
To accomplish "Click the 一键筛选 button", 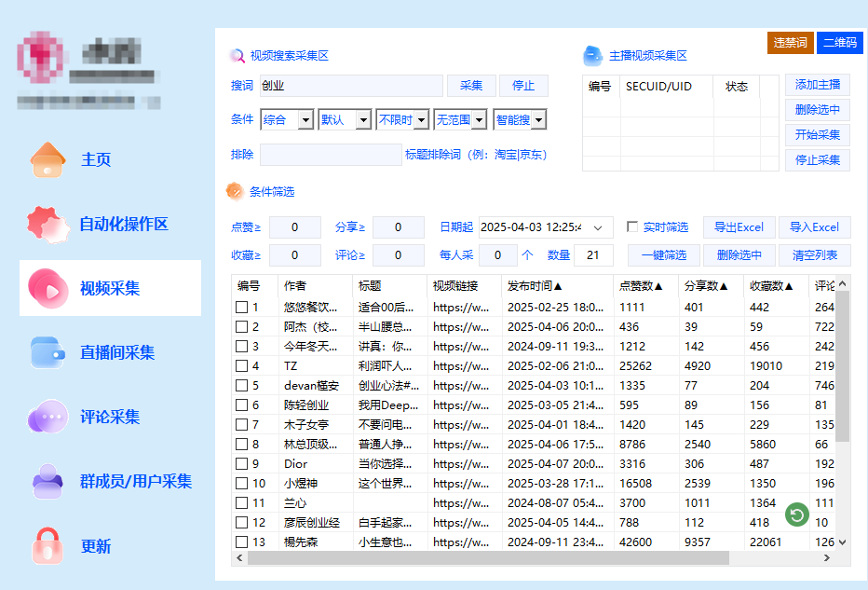I will (664, 254).
